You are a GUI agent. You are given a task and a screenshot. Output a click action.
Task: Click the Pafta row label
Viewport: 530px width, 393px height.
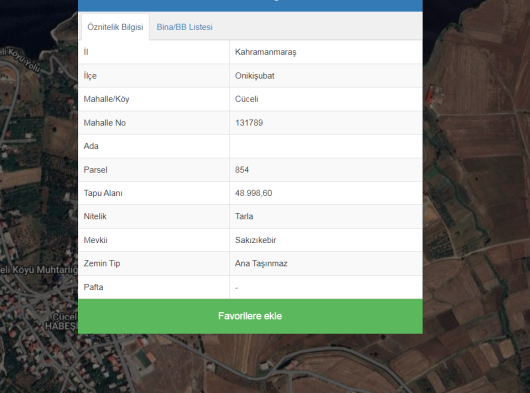[93, 287]
